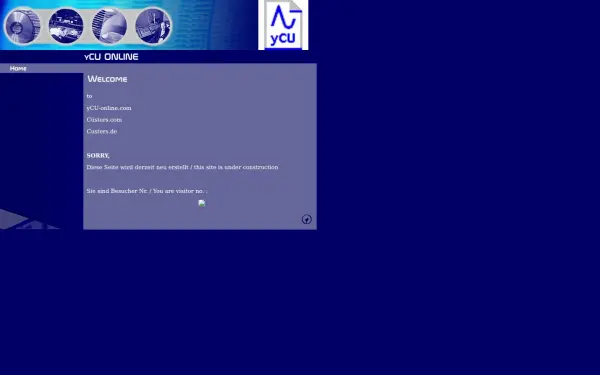Click the yCU logo image
Image resolution: width=600 pixels, height=375 pixels.
[283, 25]
